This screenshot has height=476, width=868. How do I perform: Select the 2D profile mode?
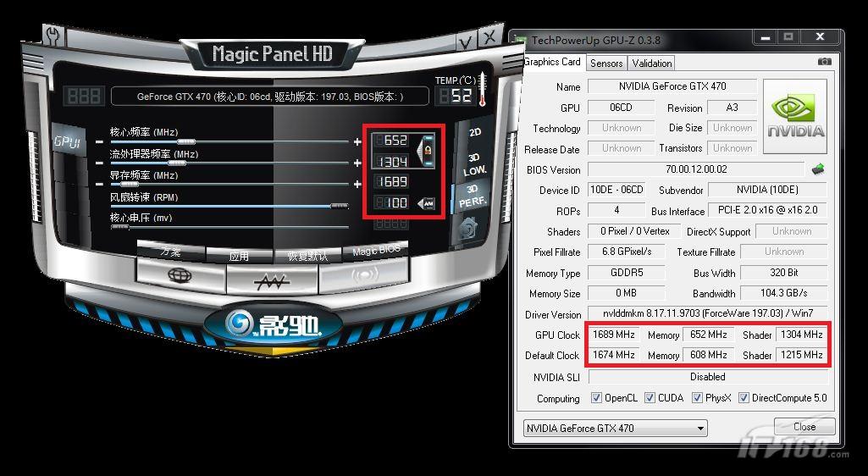[x=474, y=132]
